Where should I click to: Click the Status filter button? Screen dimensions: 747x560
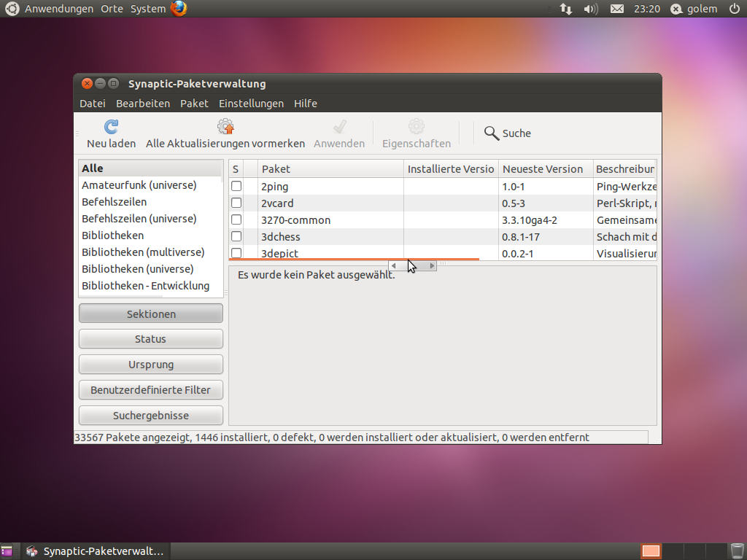click(150, 339)
